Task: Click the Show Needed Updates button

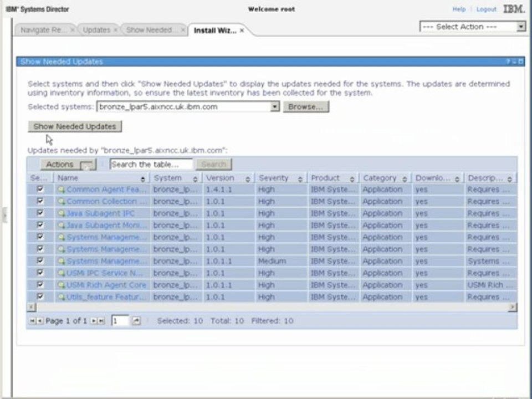Action: [75, 126]
